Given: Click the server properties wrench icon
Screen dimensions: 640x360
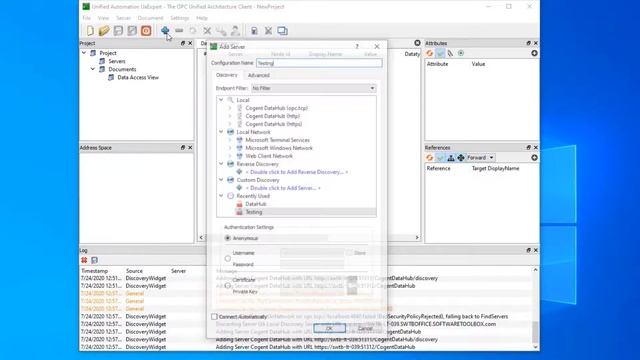Looking at the screenshot, I should (x=221, y=31).
